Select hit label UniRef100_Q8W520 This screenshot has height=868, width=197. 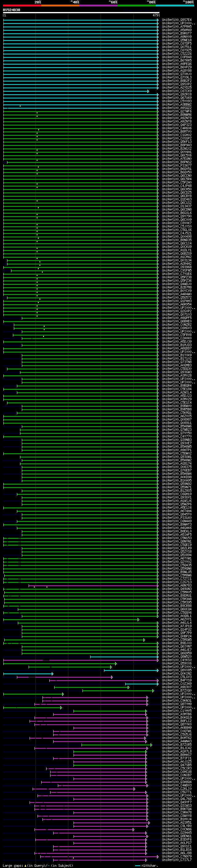[177, 656]
